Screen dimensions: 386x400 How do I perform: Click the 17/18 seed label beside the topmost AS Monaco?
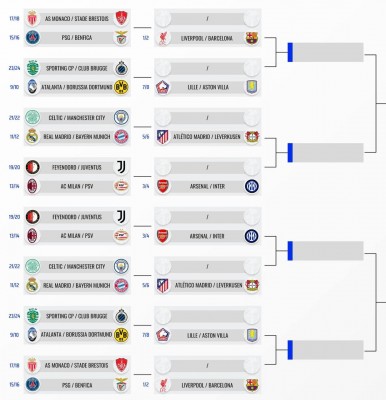pos(14,19)
